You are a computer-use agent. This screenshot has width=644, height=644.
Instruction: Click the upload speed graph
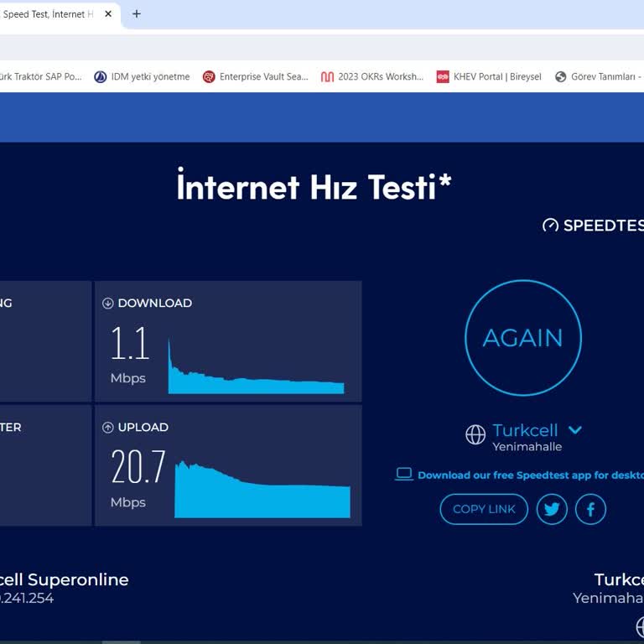point(262,489)
